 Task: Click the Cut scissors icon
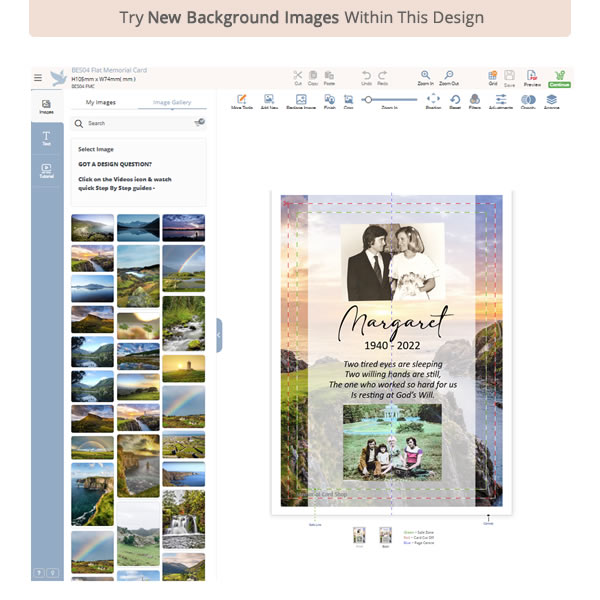297,76
